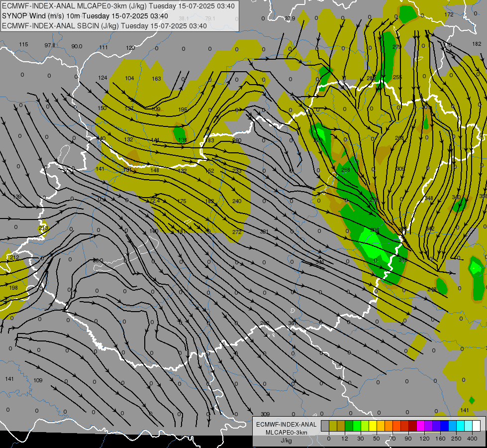Screen dimensions: 487x448
Task: Click the SBCIN header line
Action: tap(104, 26)
